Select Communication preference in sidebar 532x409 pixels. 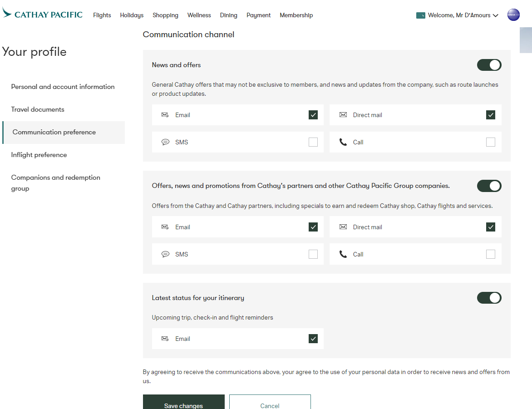(64, 132)
